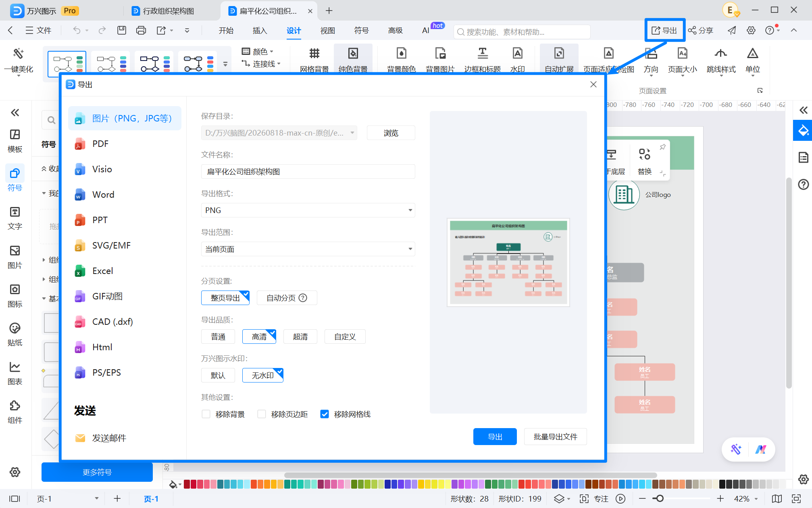Image resolution: width=812 pixels, height=508 pixels.
Task: Switch to the 插入 ribbon tab
Action: 260,31
